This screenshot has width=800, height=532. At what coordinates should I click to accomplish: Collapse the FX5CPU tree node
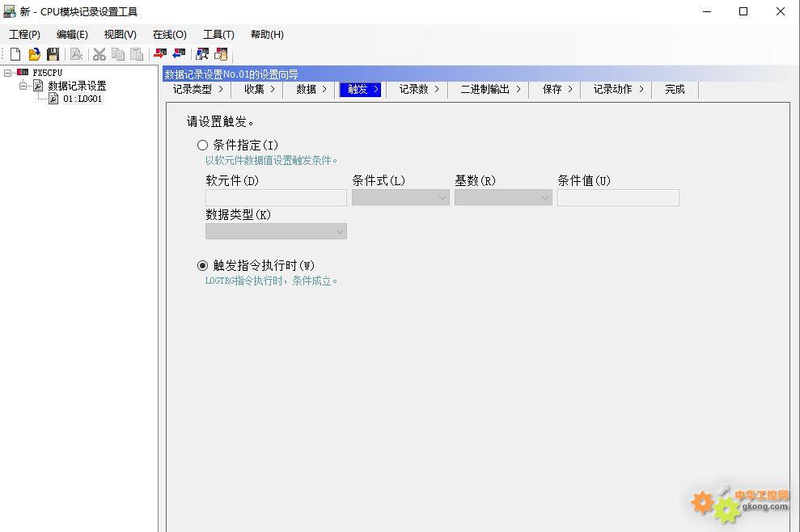pyautogui.click(x=7, y=73)
